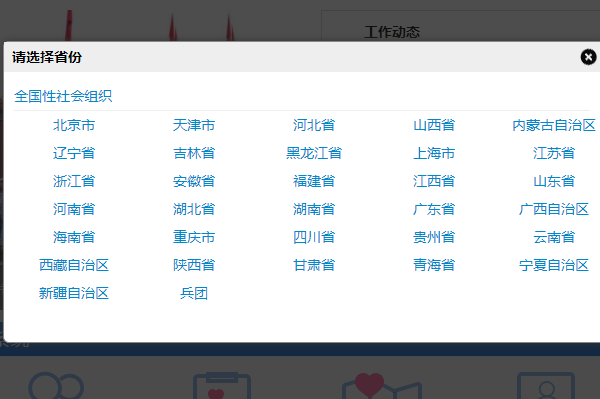Viewport: 600px width, 399px height.
Task: Choose 海南省 from the list
Action: (74, 237)
